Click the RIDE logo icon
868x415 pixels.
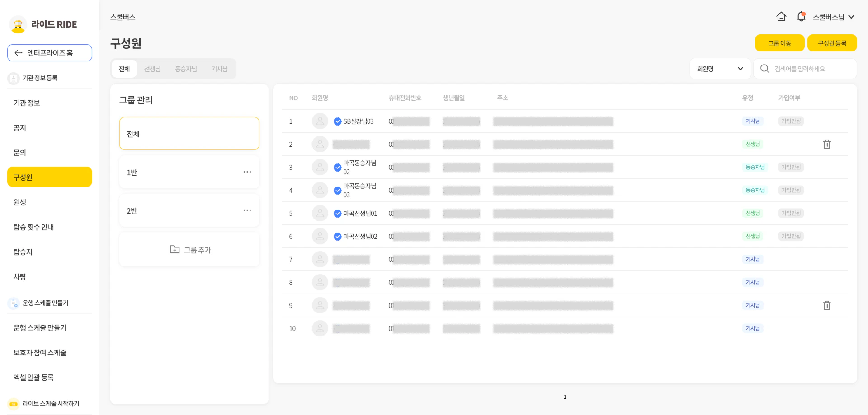[18, 24]
